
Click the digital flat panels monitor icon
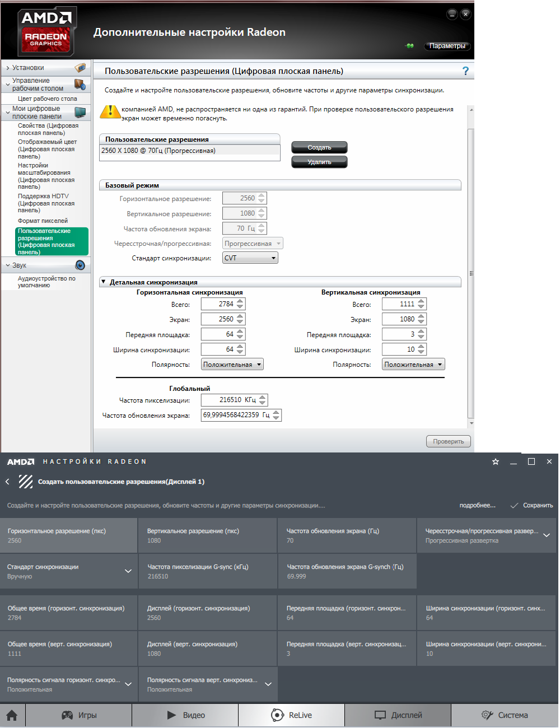pos(80,113)
